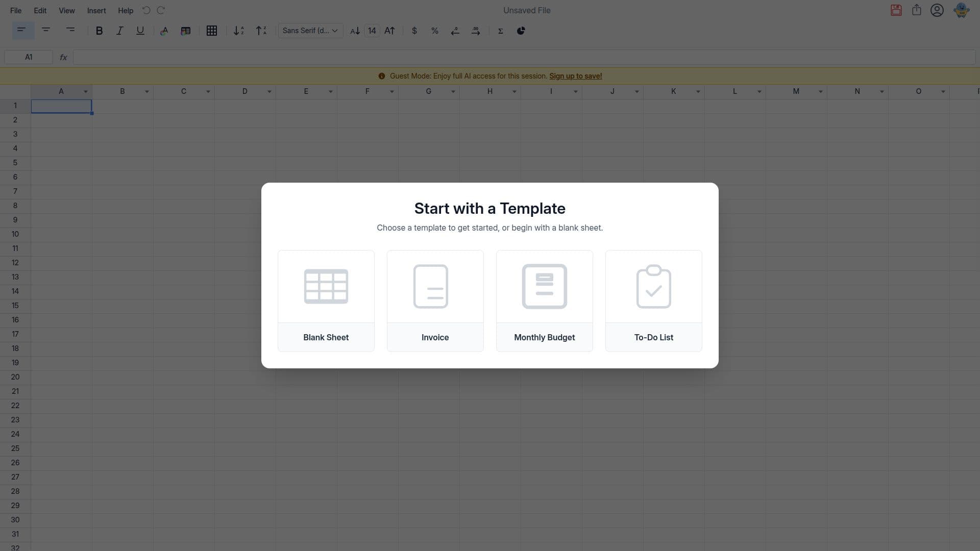Choose the Monthly Budget template
The width and height of the screenshot is (980, 551).
pyautogui.click(x=545, y=301)
